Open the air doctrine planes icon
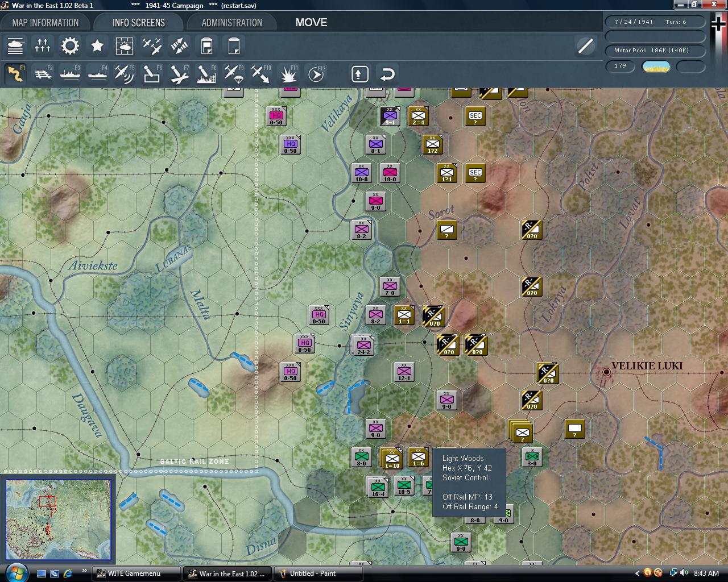 tap(152, 45)
